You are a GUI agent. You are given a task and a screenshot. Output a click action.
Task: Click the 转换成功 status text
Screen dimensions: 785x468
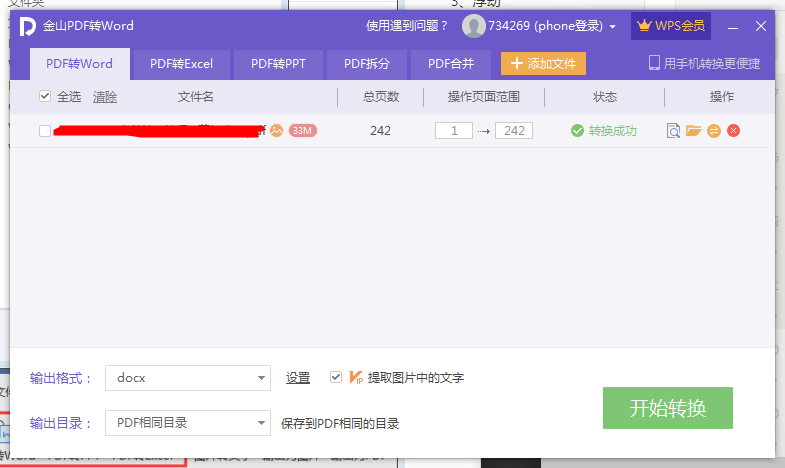coord(612,131)
